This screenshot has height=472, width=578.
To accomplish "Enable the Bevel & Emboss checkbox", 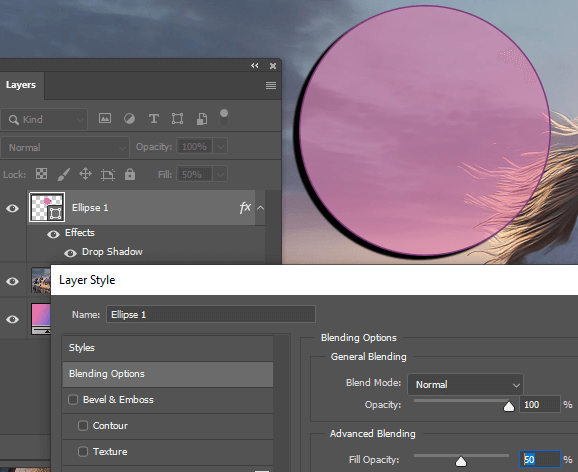I will point(73,400).
